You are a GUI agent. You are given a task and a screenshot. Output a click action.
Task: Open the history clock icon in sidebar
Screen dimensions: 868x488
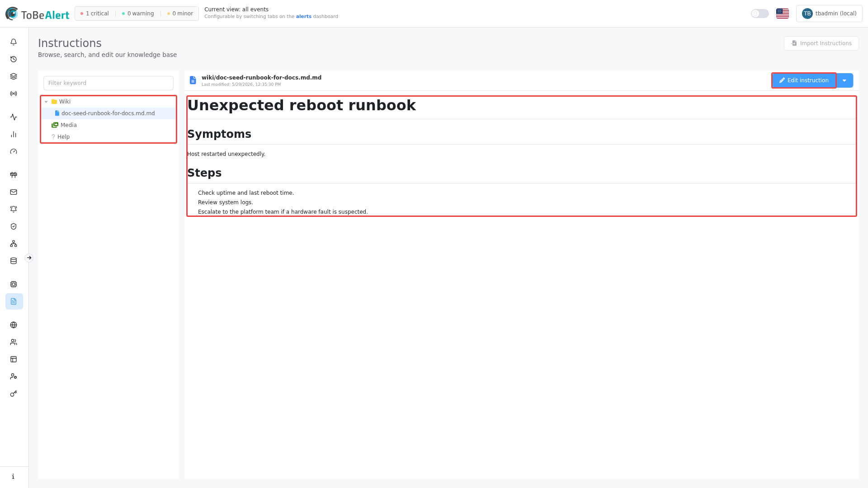coord(14,59)
